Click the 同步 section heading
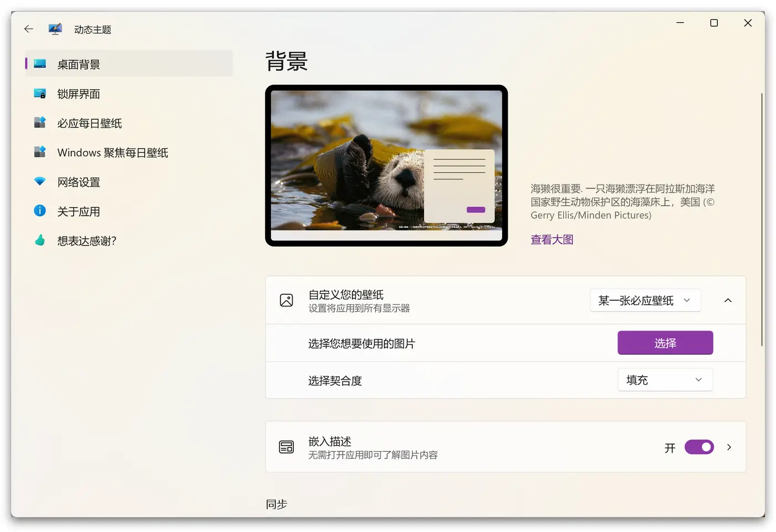The width and height of the screenshot is (776, 532). tap(276, 504)
